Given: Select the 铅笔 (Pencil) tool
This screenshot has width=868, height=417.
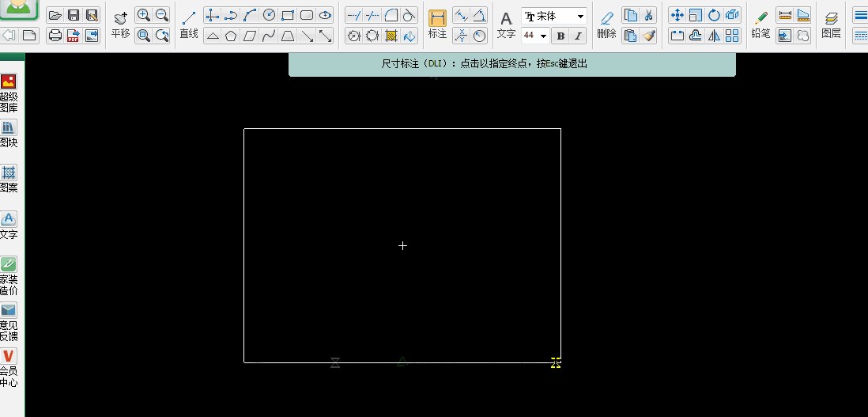Looking at the screenshot, I should 760,25.
